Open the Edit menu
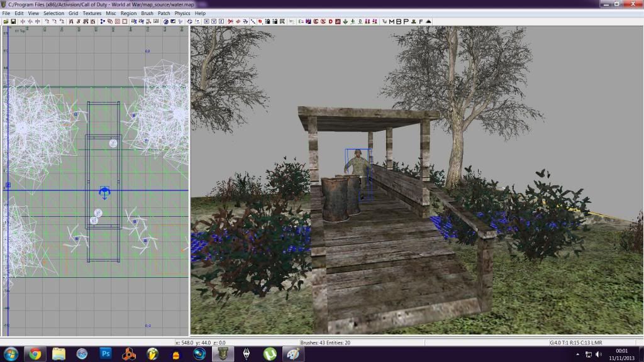Viewport: 644px width, 362px height. (x=19, y=13)
